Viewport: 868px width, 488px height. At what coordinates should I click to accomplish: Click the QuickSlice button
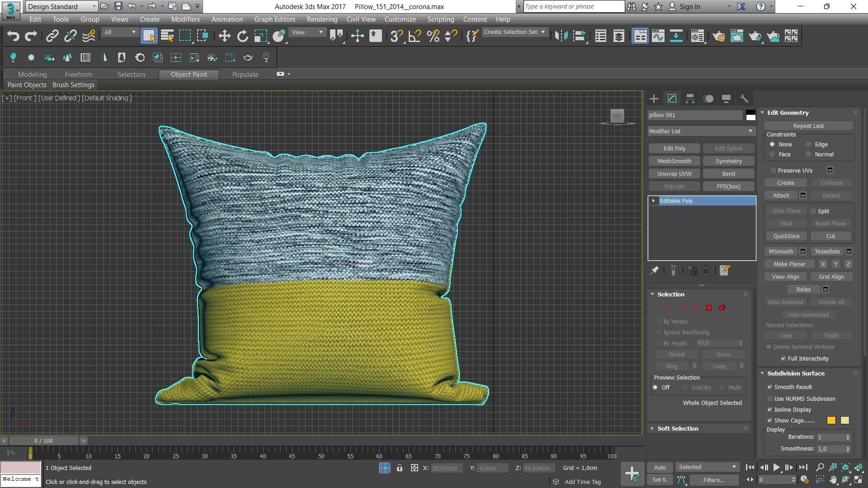coord(786,236)
